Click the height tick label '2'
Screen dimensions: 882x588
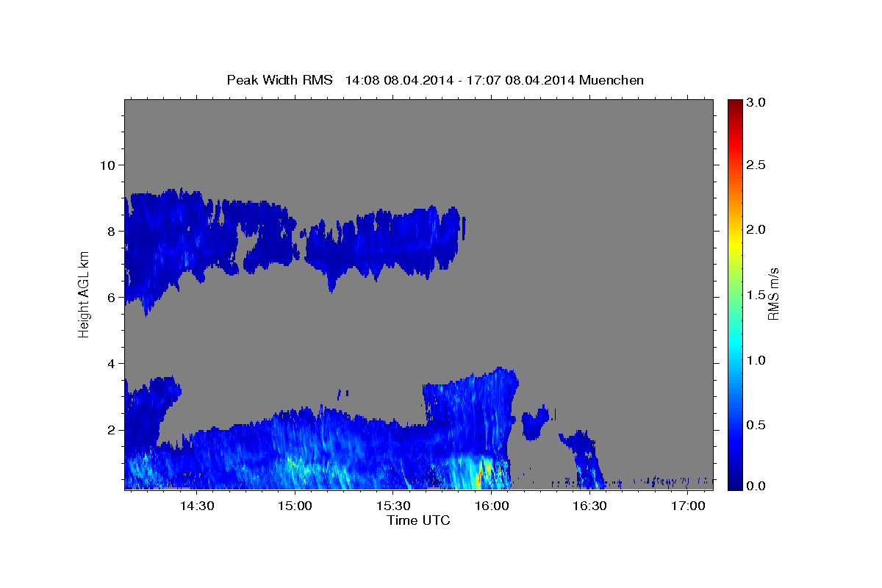tap(110, 429)
